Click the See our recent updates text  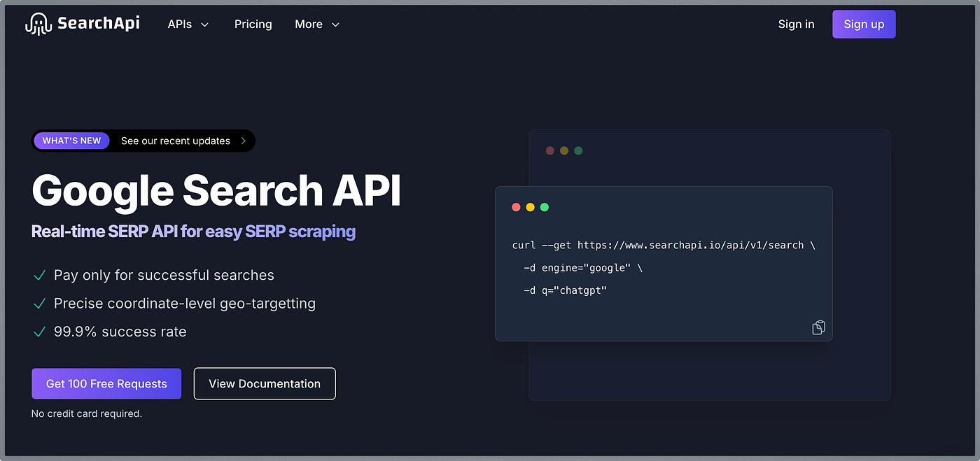point(176,141)
